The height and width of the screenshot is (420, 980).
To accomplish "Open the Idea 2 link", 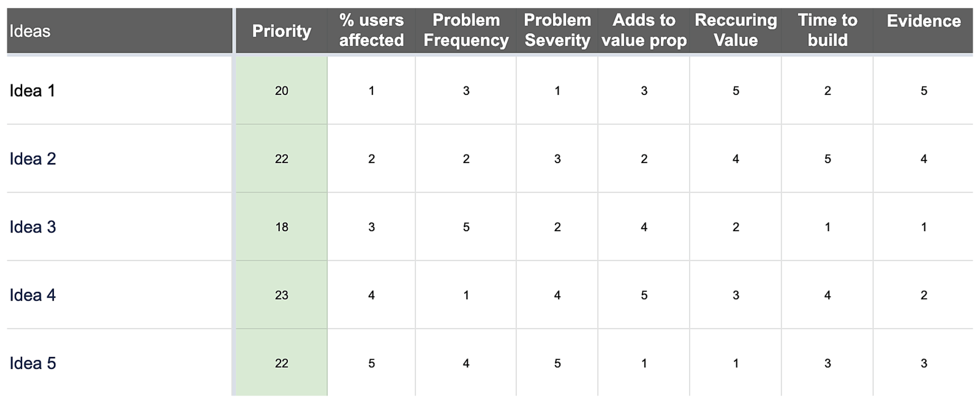I will 33,159.
